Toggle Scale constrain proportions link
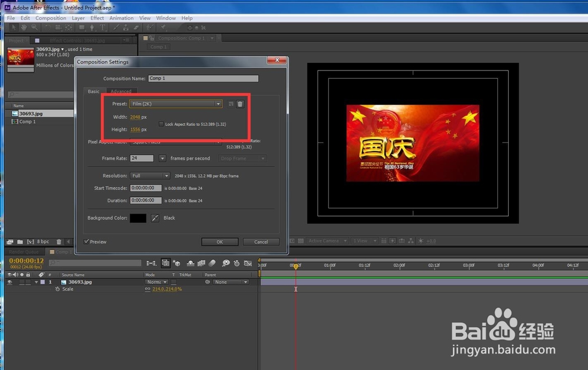 tap(148, 289)
